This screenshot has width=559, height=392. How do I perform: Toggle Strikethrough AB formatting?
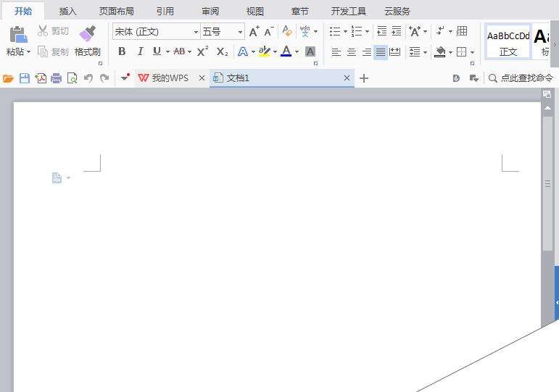click(179, 51)
